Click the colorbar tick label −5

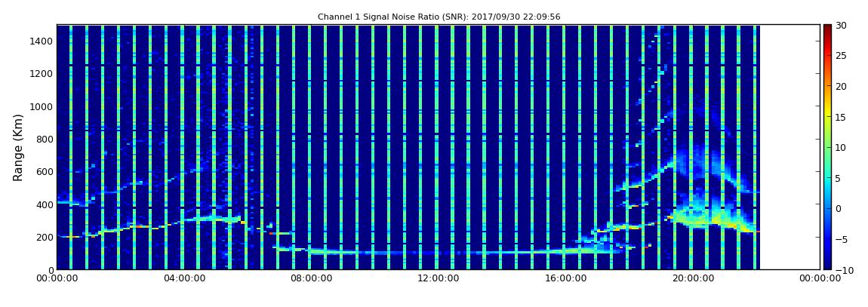[842, 240]
